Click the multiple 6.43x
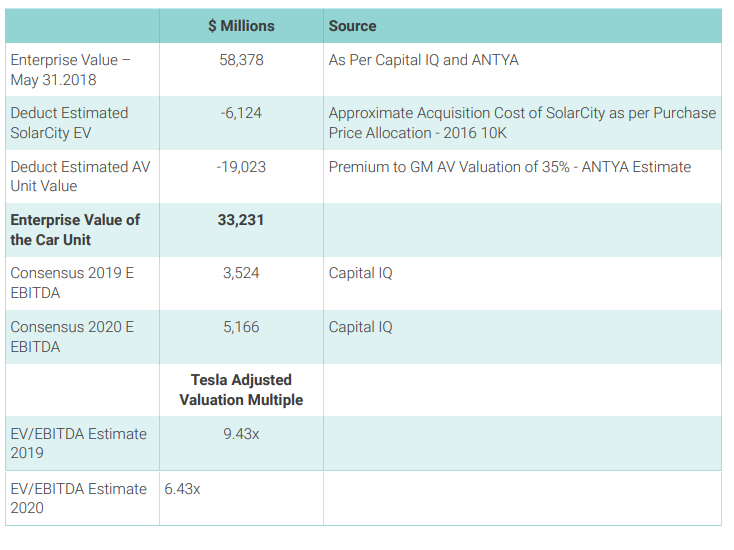The width and height of the screenshot is (734, 550). (182, 489)
